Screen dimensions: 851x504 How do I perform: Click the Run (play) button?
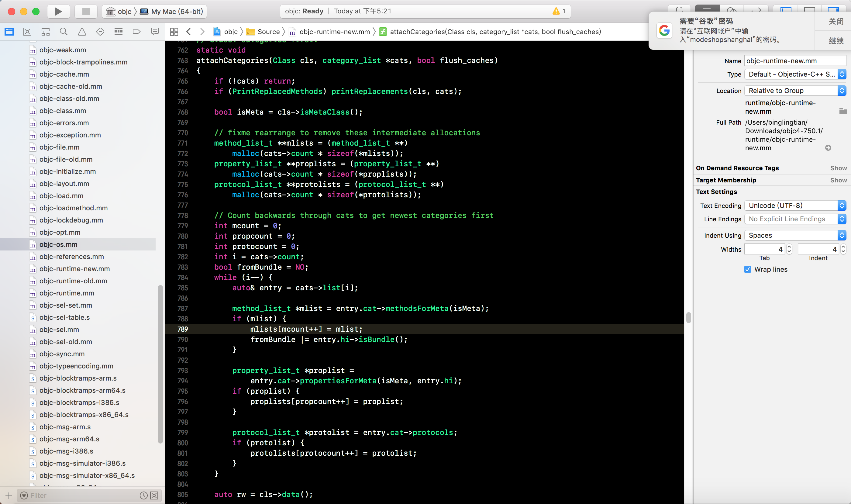(x=58, y=12)
